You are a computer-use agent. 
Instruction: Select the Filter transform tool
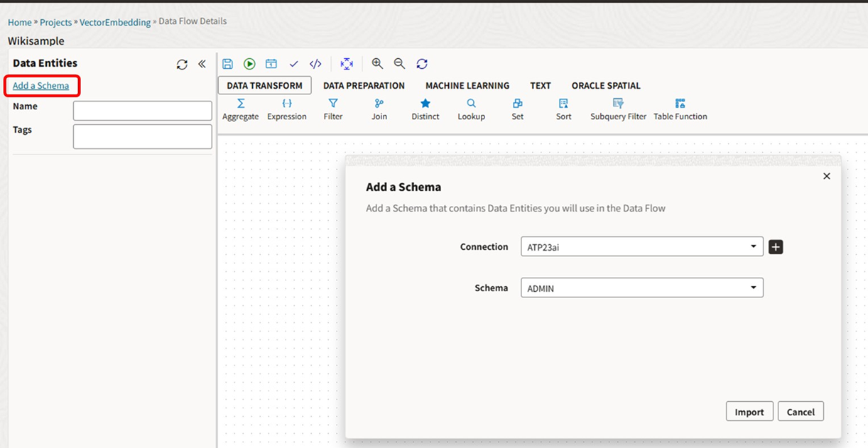(333, 109)
